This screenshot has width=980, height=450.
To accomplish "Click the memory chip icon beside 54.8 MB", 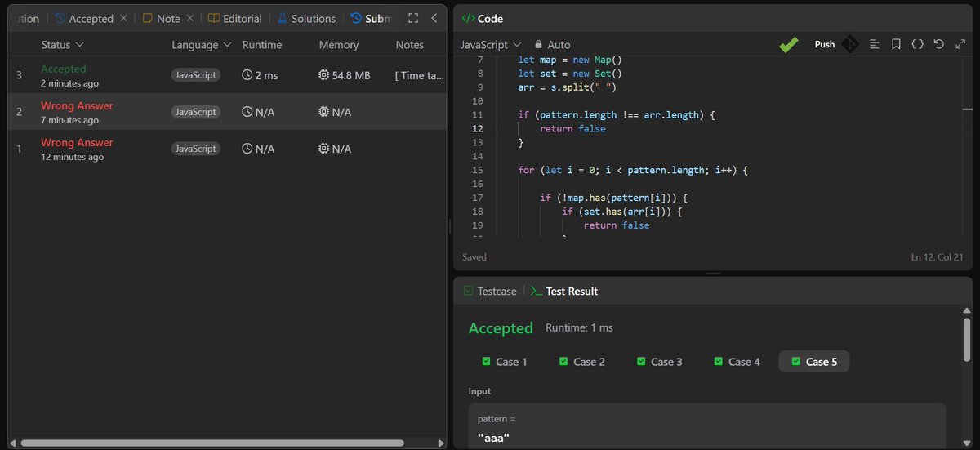I will [324, 75].
